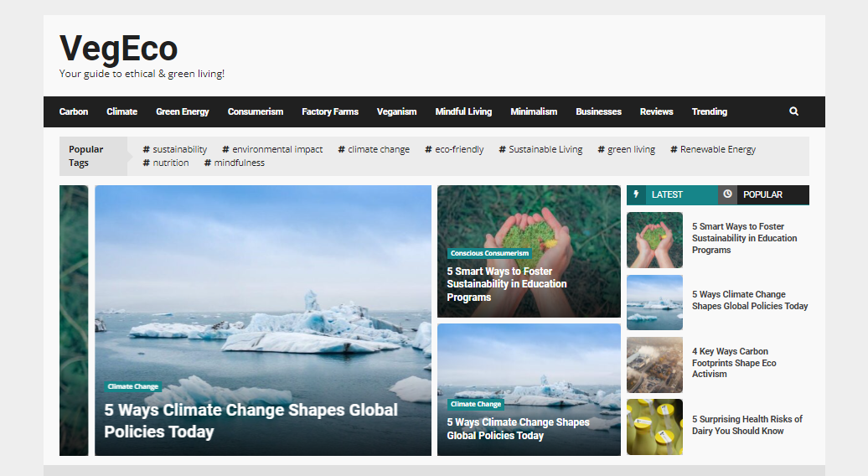Open sidebar link 5 Ways Climate Change Shapes
The width and height of the screenshot is (868, 476).
coord(750,300)
